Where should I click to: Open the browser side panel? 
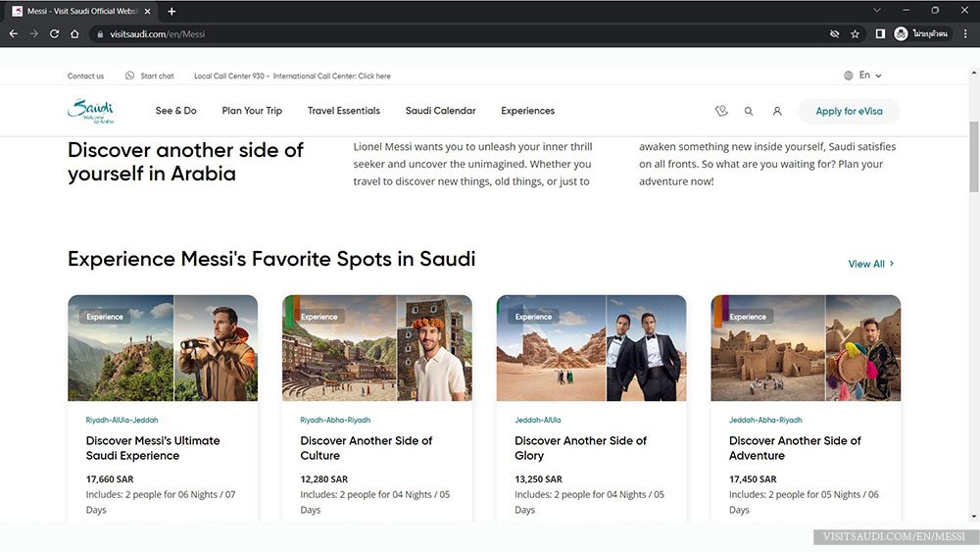click(880, 33)
